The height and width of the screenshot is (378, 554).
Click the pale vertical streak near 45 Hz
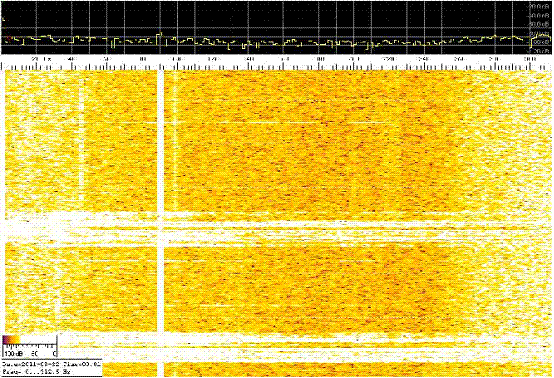point(82,141)
